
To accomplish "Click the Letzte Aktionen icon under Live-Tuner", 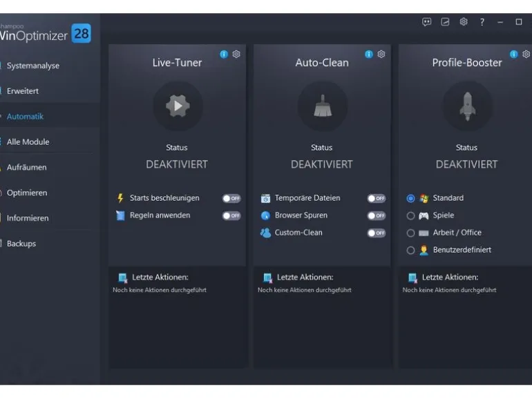I will 123,278.
